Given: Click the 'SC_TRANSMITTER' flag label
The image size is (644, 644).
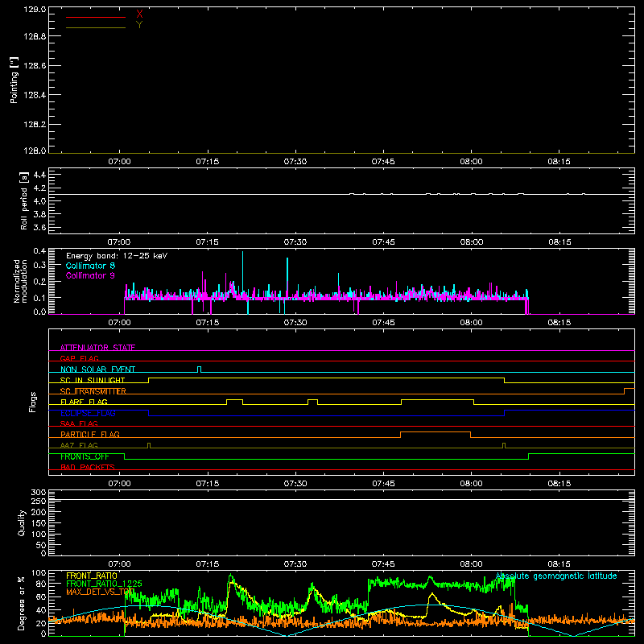Looking at the screenshot, I should click(x=93, y=391).
